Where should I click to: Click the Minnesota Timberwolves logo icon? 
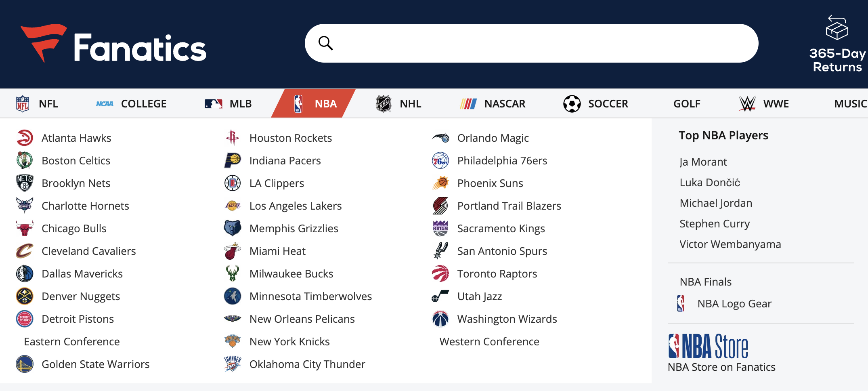[x=233, y=296]
